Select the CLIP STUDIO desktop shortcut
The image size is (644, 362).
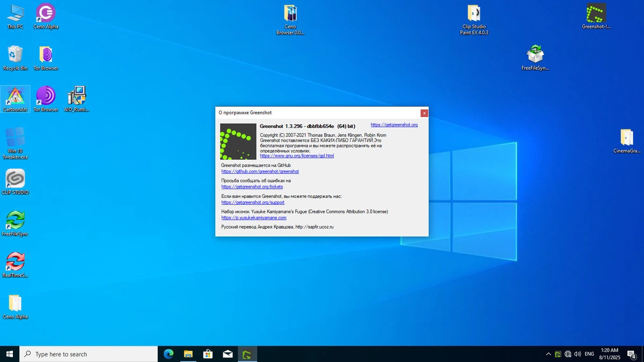point(15,182)
